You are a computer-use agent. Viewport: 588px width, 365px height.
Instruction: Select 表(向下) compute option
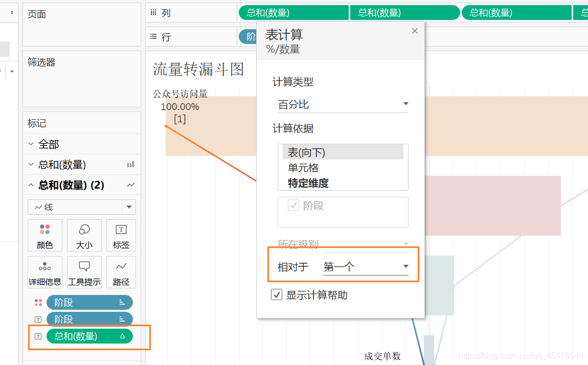[x=343, y=152]
